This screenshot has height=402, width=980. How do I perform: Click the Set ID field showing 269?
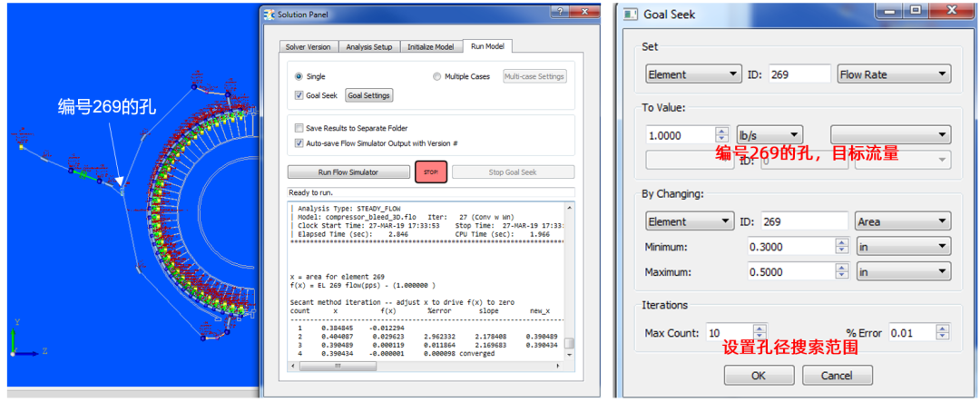pos(800,74)
